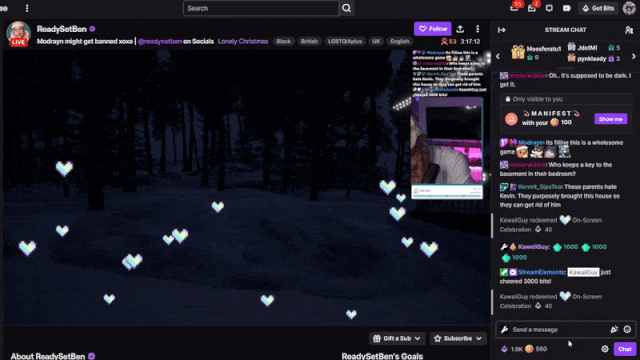Open the Prime loot notification with 55 badge
The image size is (640, 360).
[x=515, y=8]
